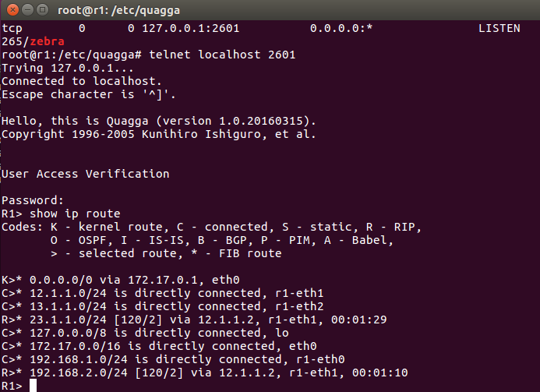Image resolution: width=540 pixels, height=392 pixels.
Task: Click the red 'zebra' process name
Action: point(48,41)
